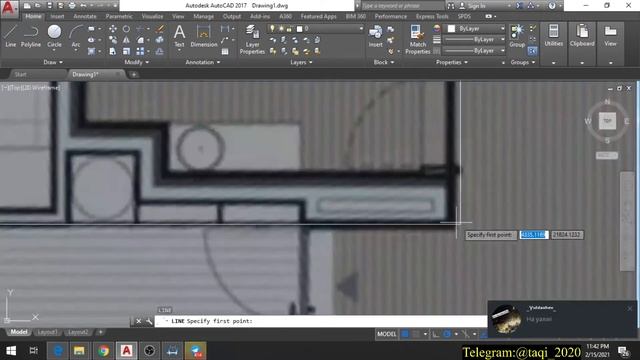
Task: Expand the Block panel
Action: point(384,62)
